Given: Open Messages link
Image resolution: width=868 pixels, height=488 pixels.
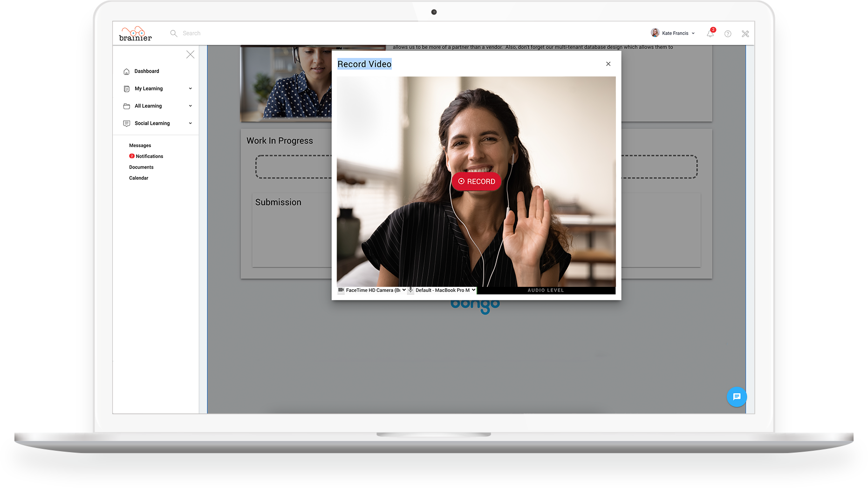Looking at the screenshot, I should click(x=140, y=146).
